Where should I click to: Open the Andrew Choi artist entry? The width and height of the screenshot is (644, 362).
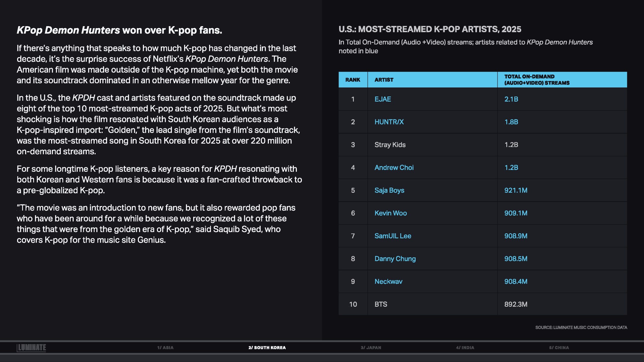(x=394, y=168)
